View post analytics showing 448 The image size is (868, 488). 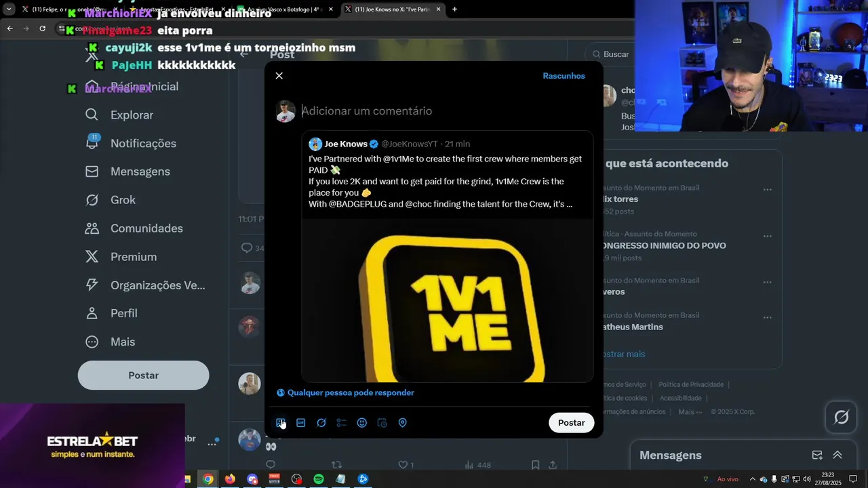478,465
